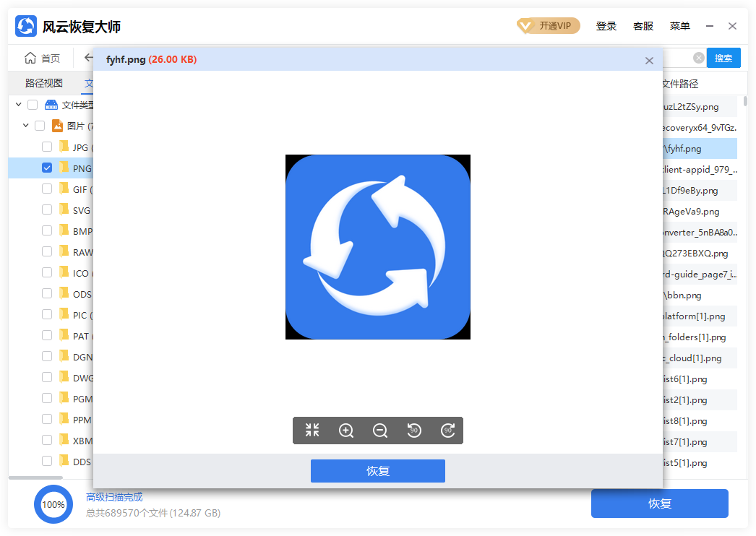Uncheck the PNG folder checkbox
This screenshot has width=756, height=536.
pos(47,168)
